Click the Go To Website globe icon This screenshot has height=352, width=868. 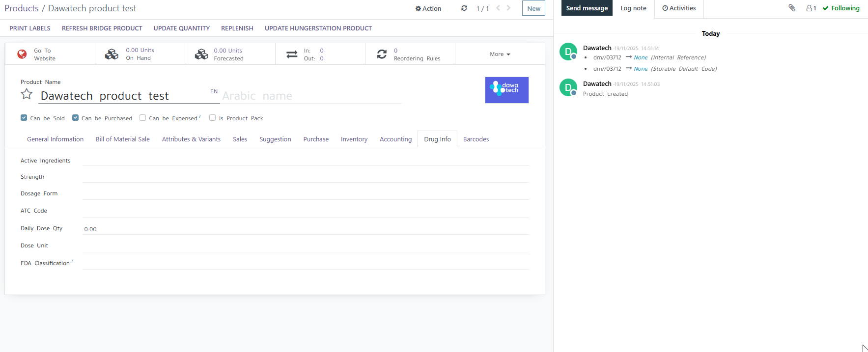[22, 54]
